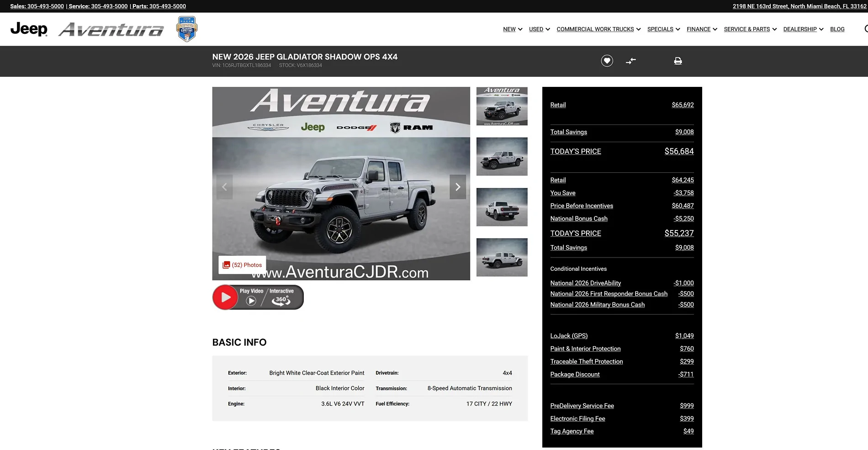This screenshot has width=868, height=450.
Task: Open the DEALERSHIP dropdown menu
Action: click(x=803, y=29)
